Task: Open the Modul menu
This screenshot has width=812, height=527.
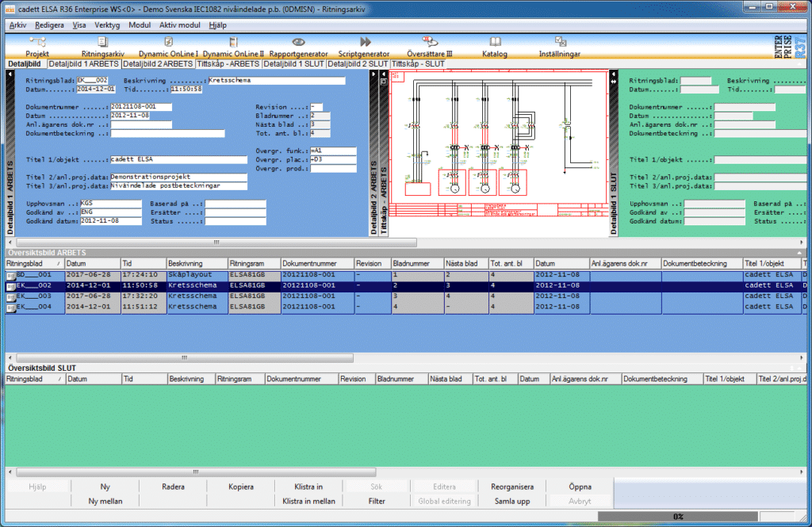Action: tap(140, 25)
